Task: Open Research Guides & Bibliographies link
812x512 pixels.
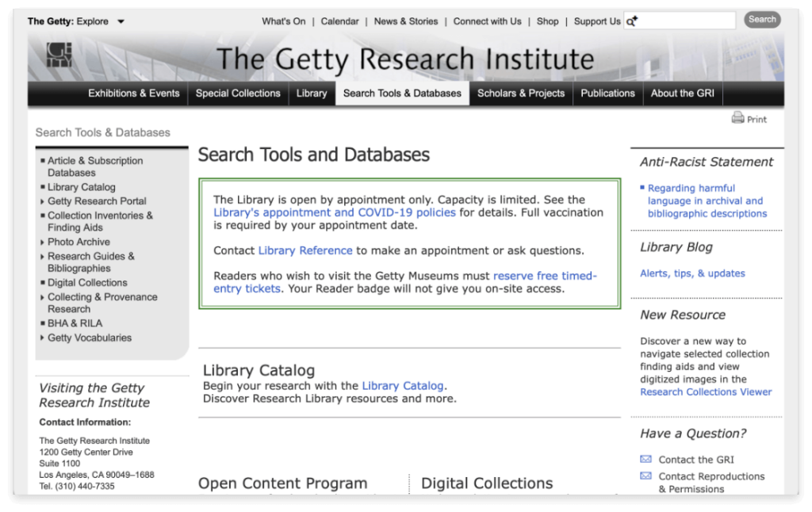Action: (91, 262)
